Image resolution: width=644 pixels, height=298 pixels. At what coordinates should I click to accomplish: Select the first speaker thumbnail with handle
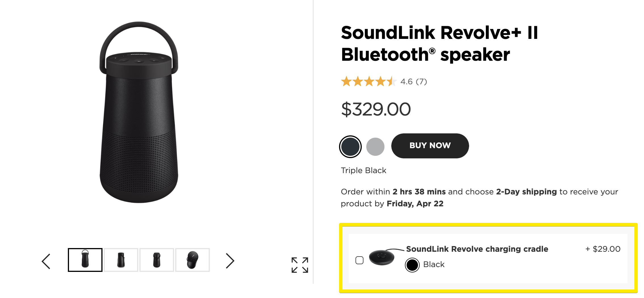coord(85,259)
